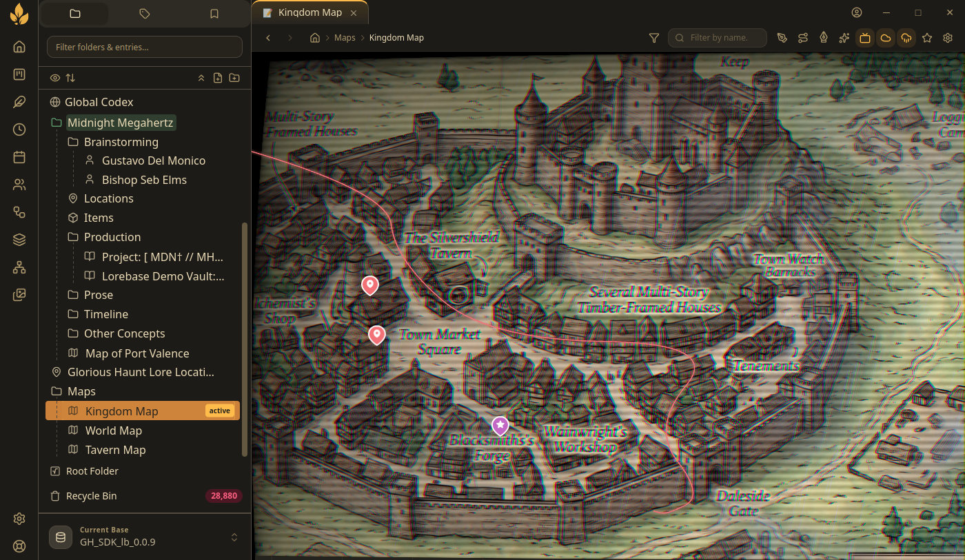Viewport: 965px width, 560px height.
Task: Open Maps in the breadcrumb
Action: 345,38
